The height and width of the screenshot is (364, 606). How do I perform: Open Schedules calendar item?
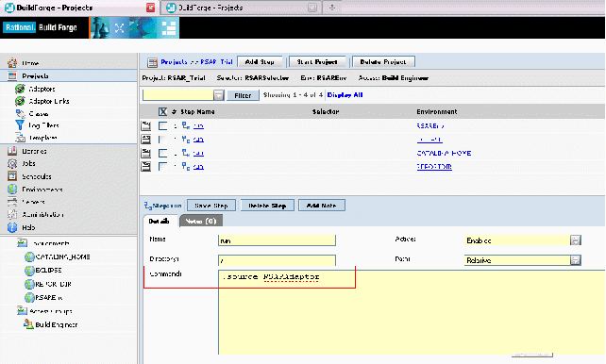click(x=36, y=176)
